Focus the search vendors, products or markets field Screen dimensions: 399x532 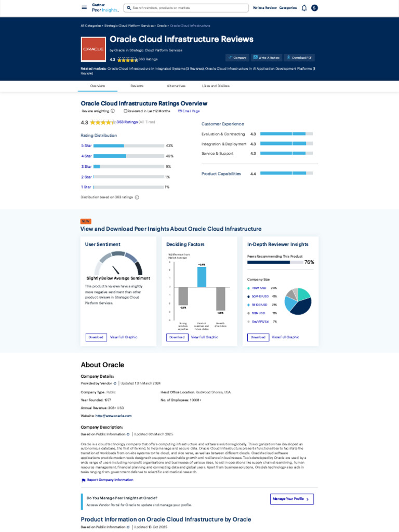tap(186, 8)
